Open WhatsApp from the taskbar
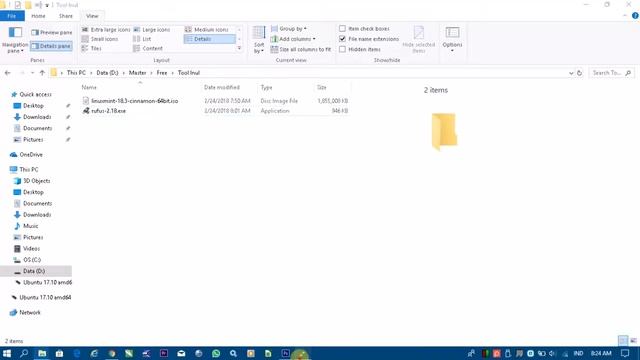This screenshot has width=640, height=360. click(216, 353)
